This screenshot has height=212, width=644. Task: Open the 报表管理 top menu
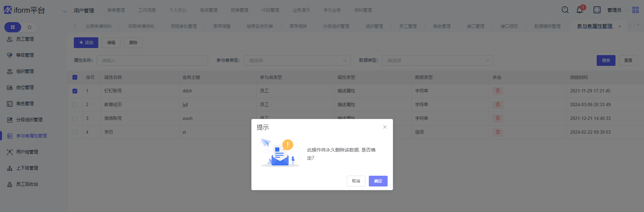tap(240, 10)
